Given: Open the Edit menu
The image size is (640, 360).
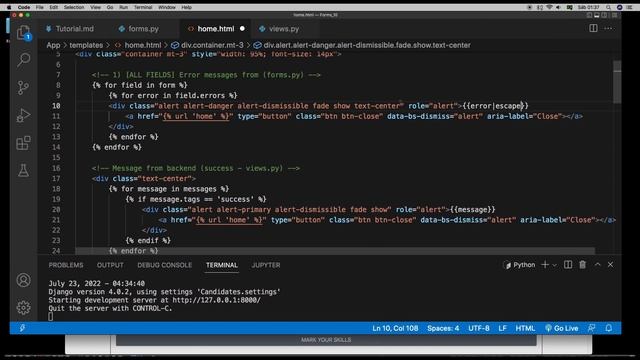Looking at the screenshot, I should tap(53, 7).
